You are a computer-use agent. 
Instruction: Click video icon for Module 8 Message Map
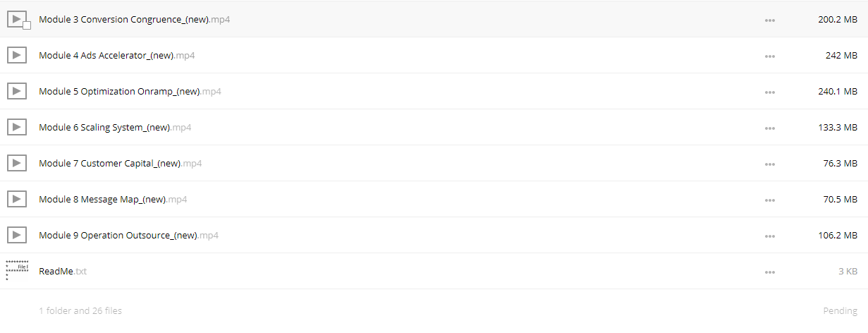click(17, 199)
